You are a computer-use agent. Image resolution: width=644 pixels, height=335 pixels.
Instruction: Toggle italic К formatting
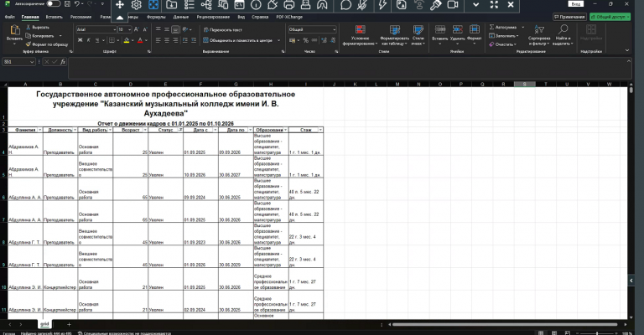point(88,40)
